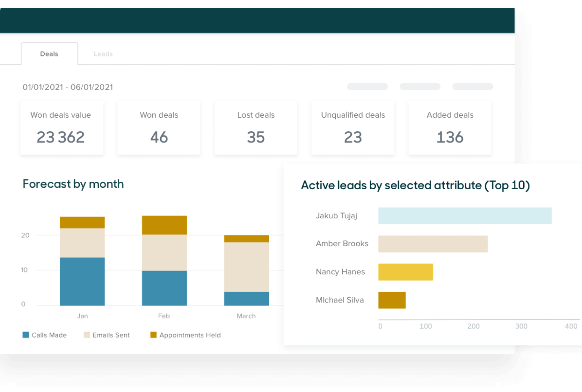
Task: Select the March gold Appointments Held segment
Action: click(246, 239)
